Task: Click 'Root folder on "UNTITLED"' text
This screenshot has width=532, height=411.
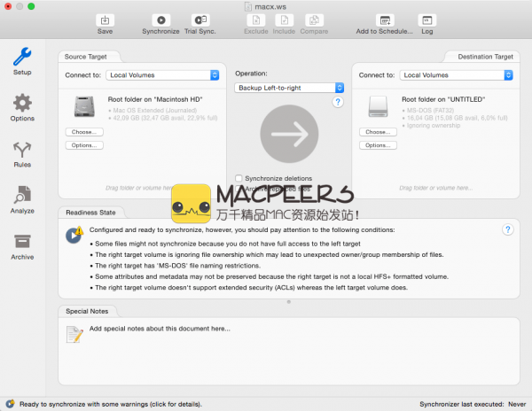Action: tap(443, 99)
